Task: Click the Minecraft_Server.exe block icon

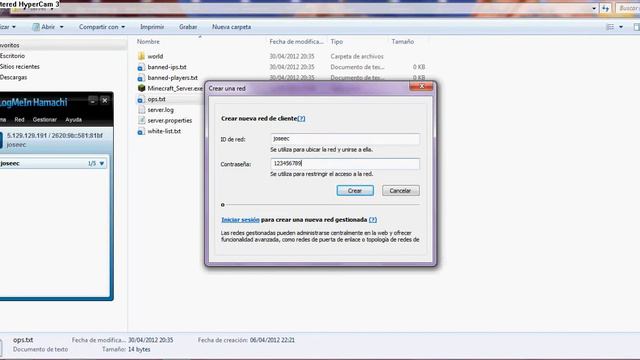Action: [x=141, y=88]
